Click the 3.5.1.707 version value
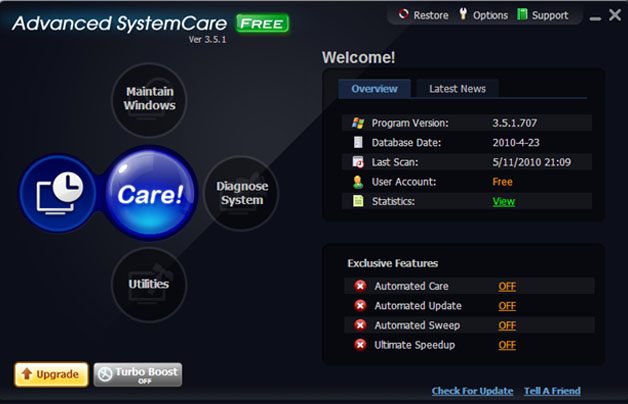This screenshot has height=404, width=628. tap(515, 123)
